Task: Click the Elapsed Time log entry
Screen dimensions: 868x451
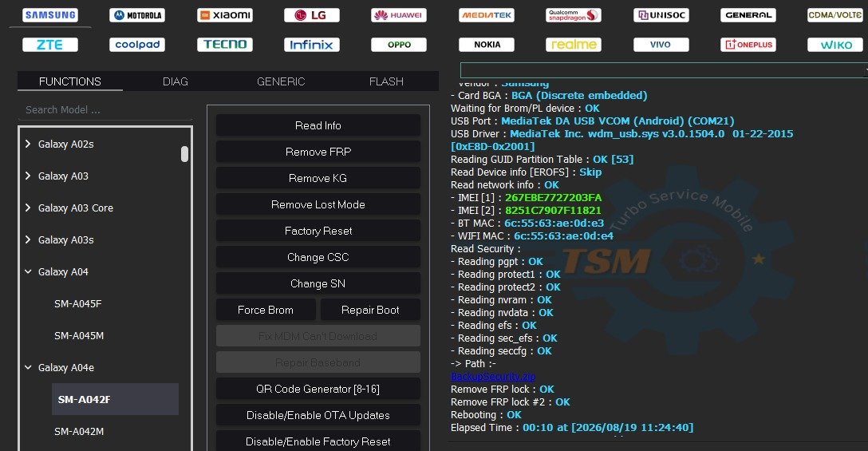Action: (x=572, y=428)
